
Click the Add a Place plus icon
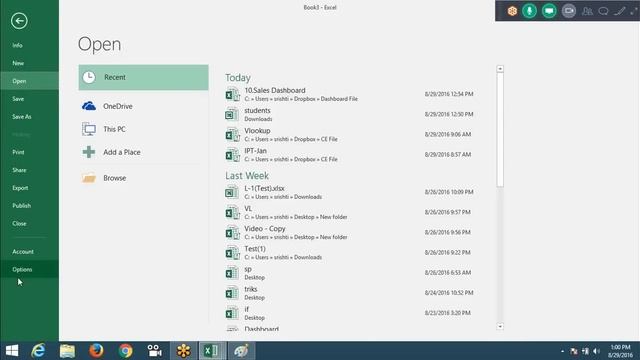[89, 152]
